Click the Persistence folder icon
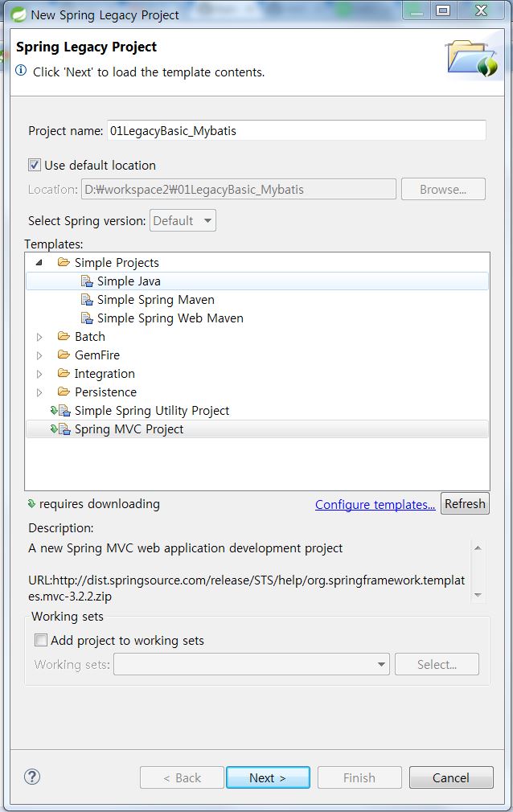Image resolution: width=513 pixels, height=812 pixels. 64,392
